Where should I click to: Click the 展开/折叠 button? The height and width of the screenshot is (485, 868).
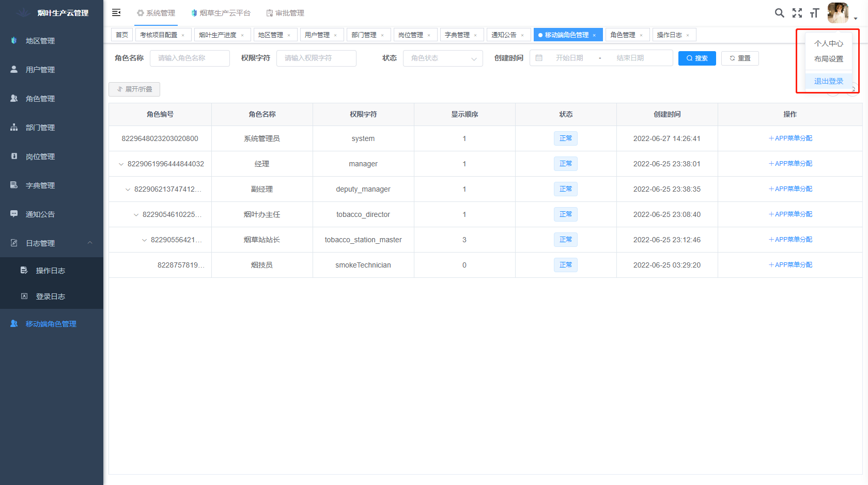coord(134,89)
